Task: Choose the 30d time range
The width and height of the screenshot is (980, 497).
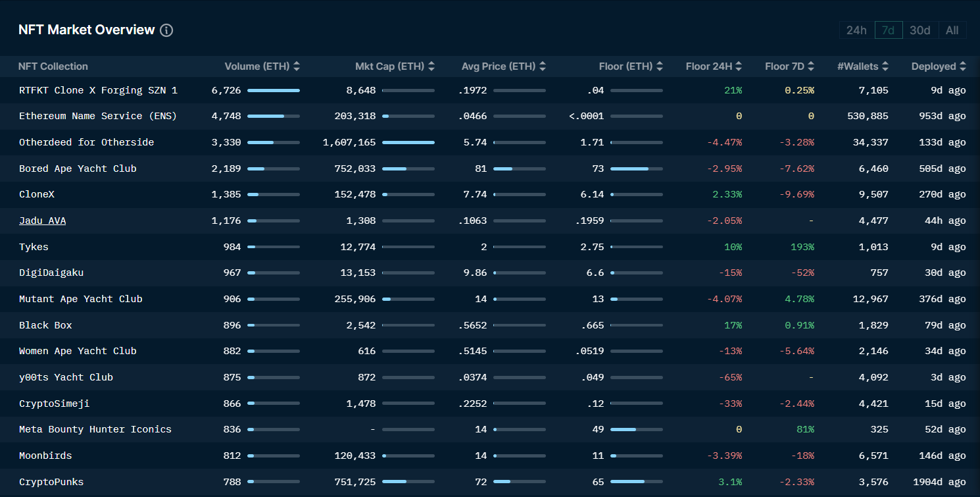Action: pos(919,30)
